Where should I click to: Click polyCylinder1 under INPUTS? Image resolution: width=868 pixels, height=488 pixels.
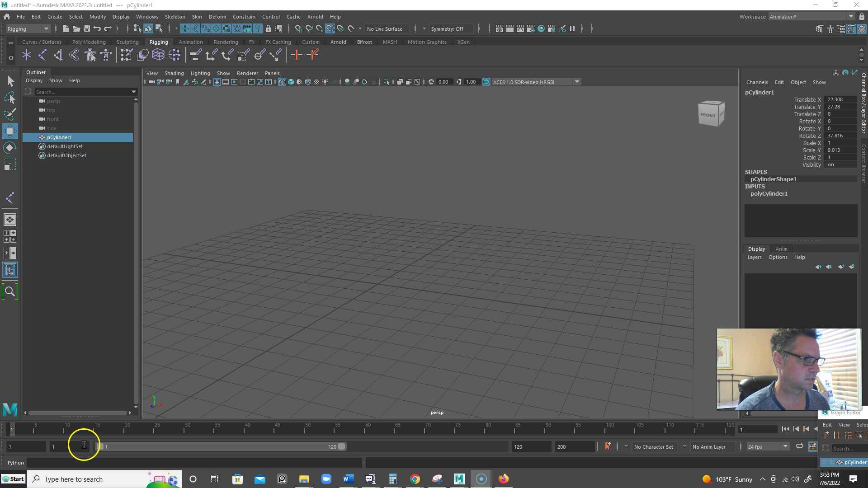point(769,193)
